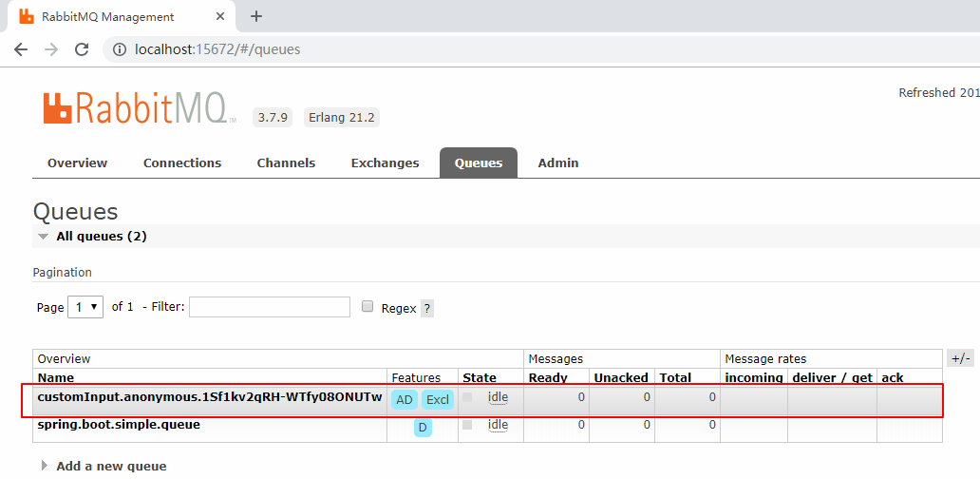Open the customInput.anonymous queue link
Image resolution: width=980 pixels, height=479 pixels.
tap(209, 397)
